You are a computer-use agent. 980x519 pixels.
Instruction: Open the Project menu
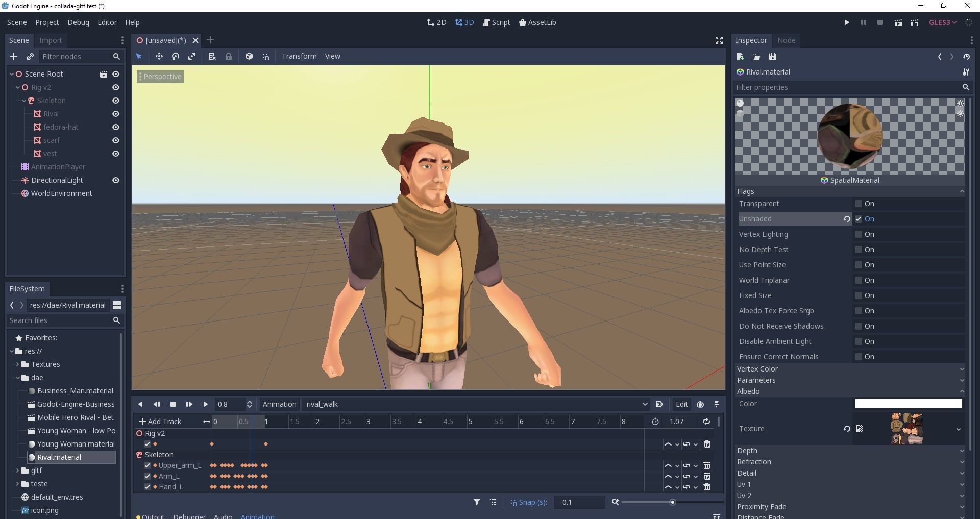47,22
